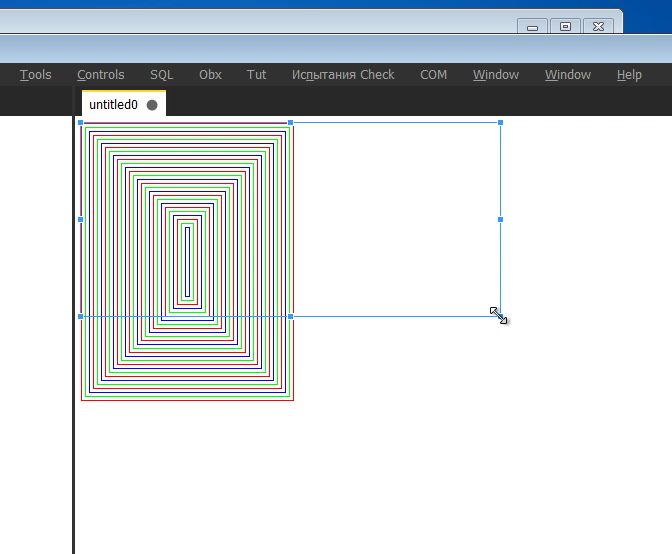Click the middle-right selection resize handle
Screen dimensions: 672x554
500,219
